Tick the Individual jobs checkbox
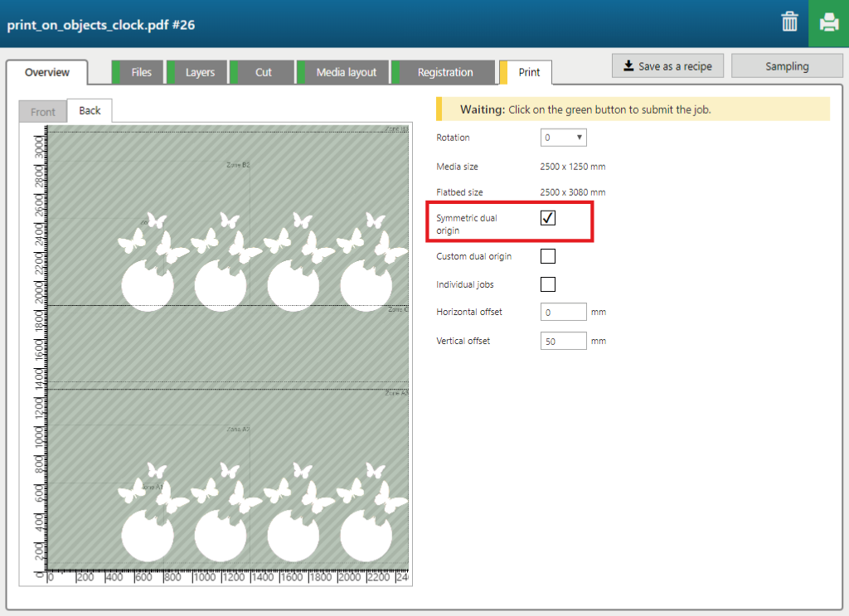The height and width of the screenshot is (616, 849). 548,284
